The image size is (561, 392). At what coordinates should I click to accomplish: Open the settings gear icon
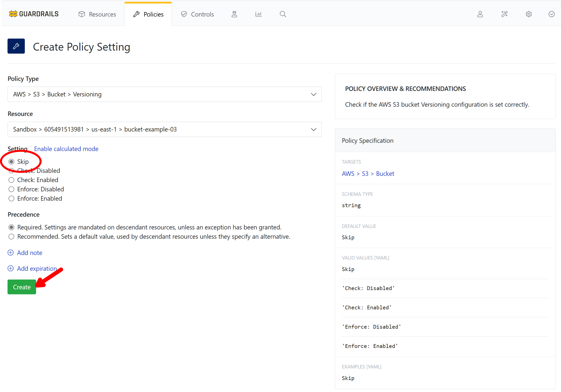coord(529,14)
